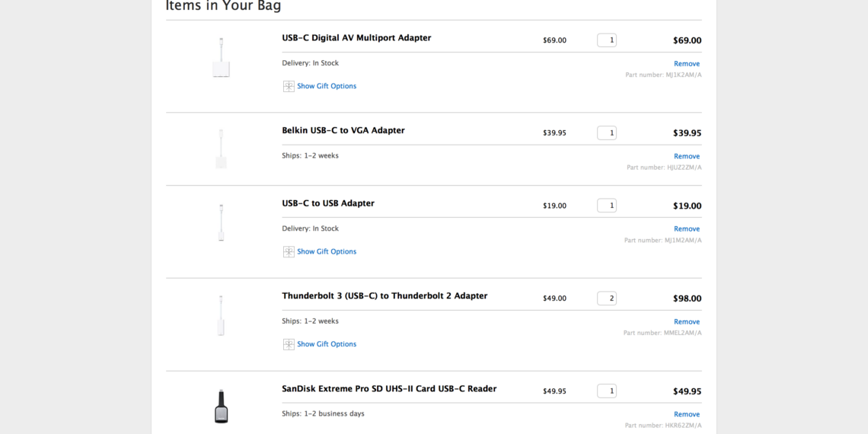Expand Show Gift Options for USB-C to USB Adapter

click(327, 252)
